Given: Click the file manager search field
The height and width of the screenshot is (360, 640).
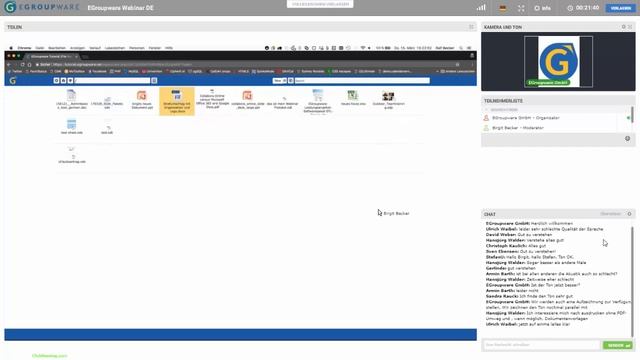Looking at the screenshot, I should [x=362, y=80].
